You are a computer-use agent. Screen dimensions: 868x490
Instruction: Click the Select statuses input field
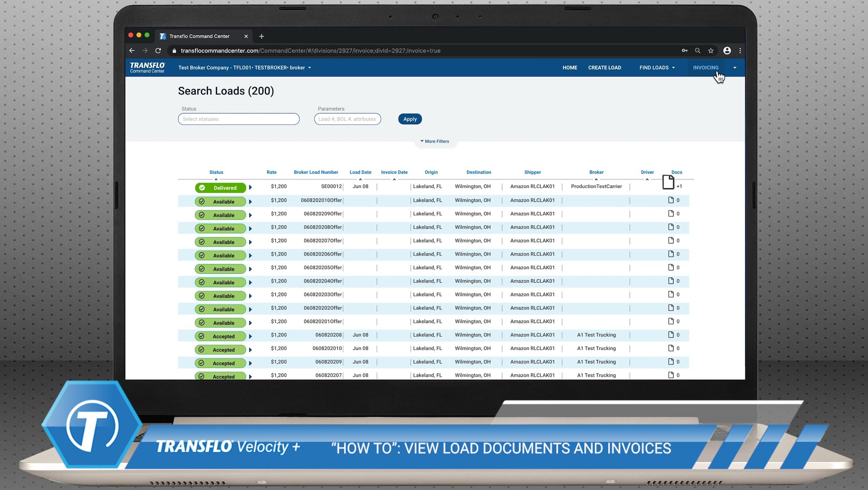238,119
